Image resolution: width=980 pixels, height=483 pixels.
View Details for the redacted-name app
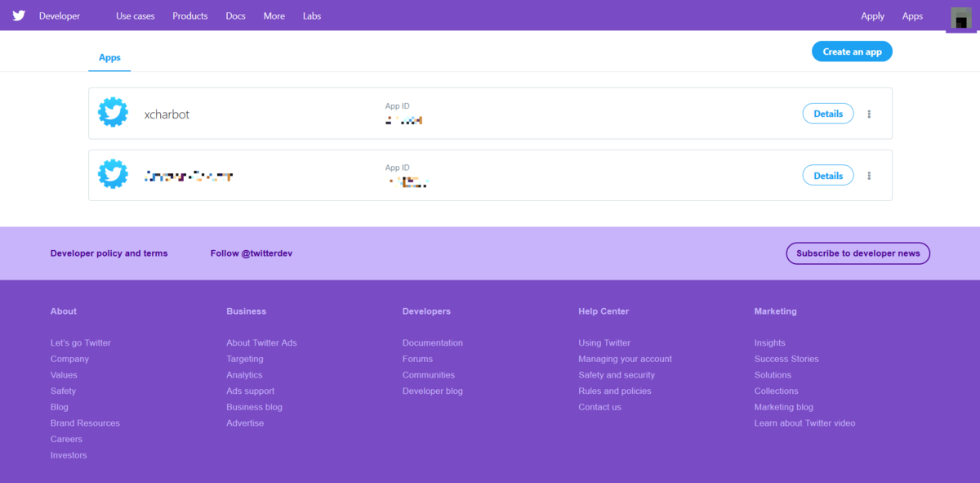828,176
